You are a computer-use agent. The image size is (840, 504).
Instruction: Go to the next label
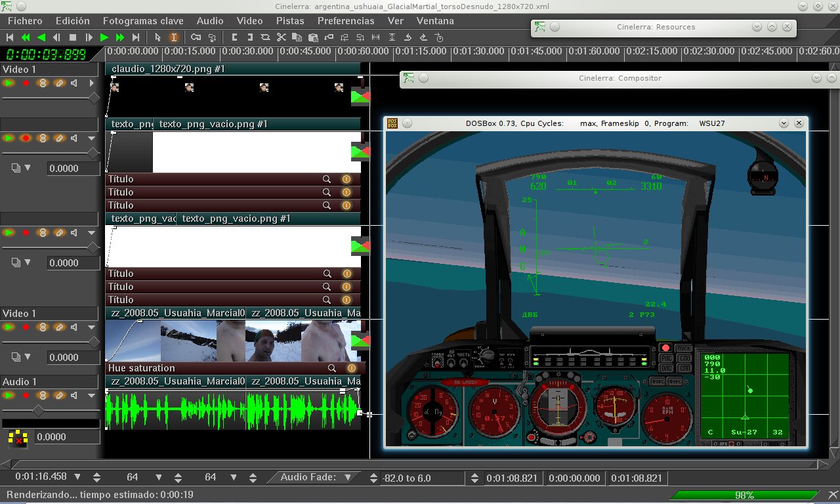point(360,37)
